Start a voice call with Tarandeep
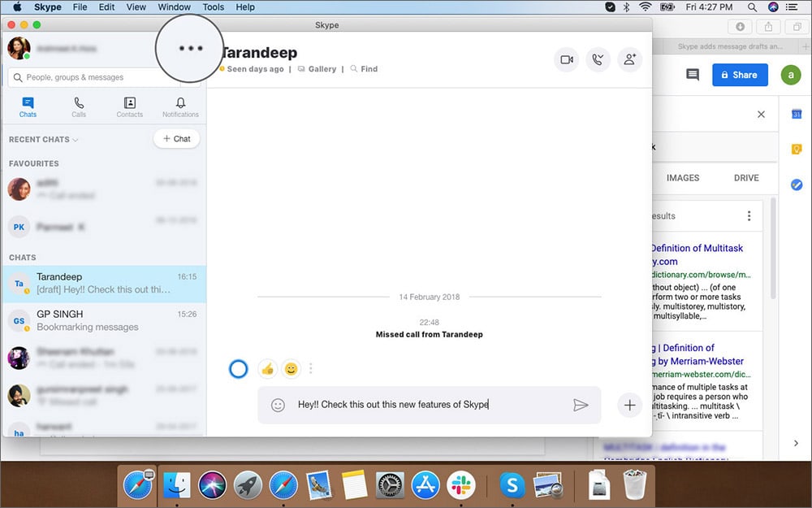Viewport: 812px width, 508px height. click(x=598, y=59)
